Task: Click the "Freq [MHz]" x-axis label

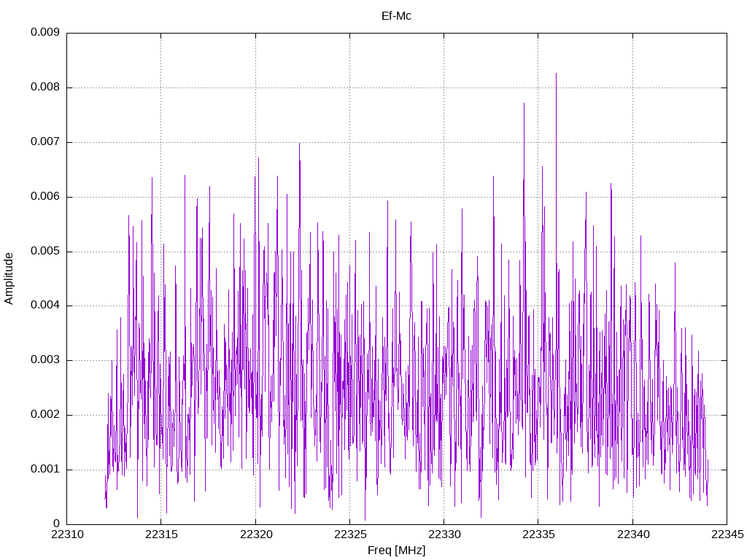Action: pyautogui.click(x=396, y=550)
